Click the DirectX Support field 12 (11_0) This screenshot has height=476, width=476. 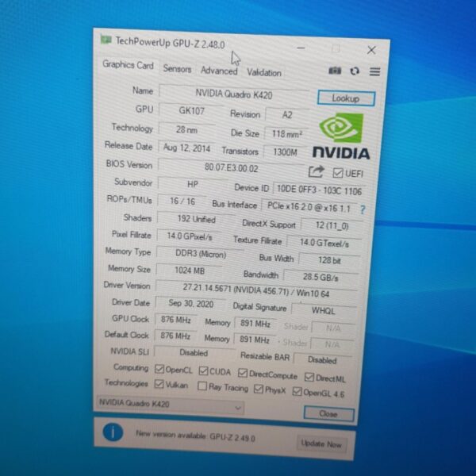tap(332, 225)
